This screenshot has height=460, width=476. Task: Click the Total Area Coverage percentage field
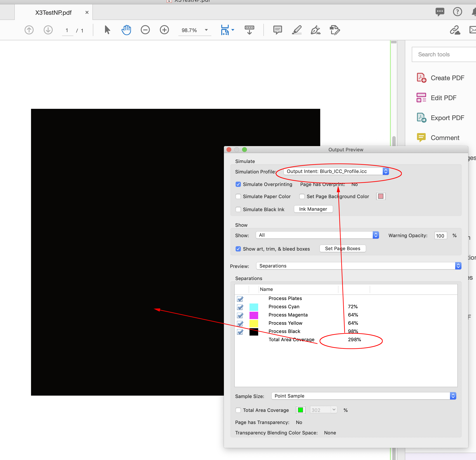tap(319, 410)
